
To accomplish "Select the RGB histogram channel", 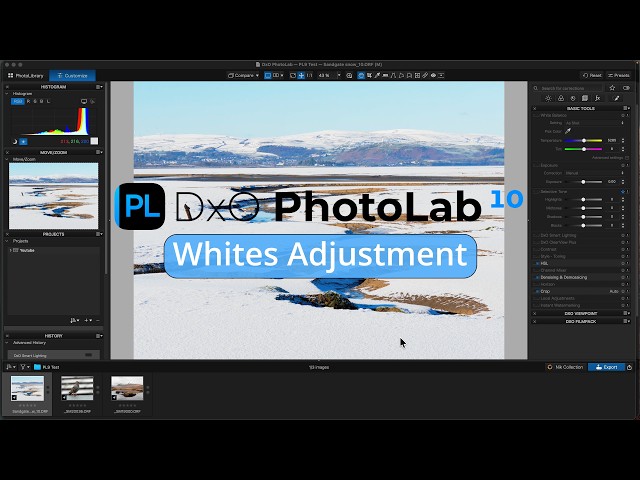I will coord(18,101).
